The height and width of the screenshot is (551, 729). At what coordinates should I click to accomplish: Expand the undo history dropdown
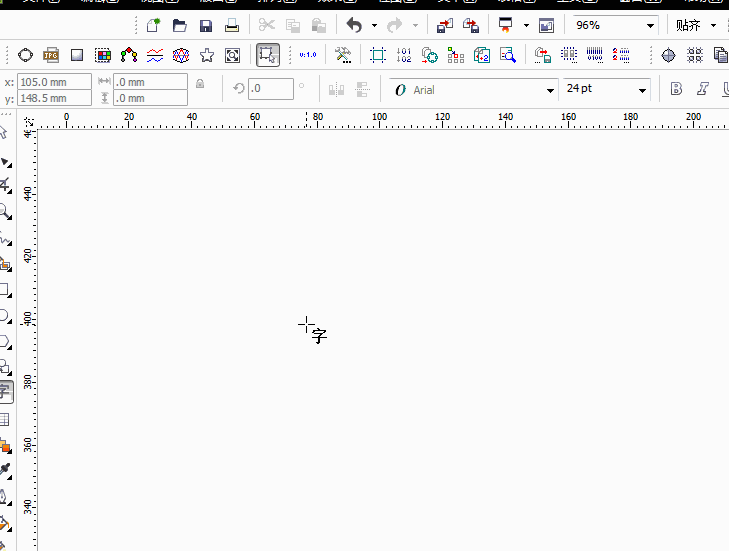coord(374,26)
